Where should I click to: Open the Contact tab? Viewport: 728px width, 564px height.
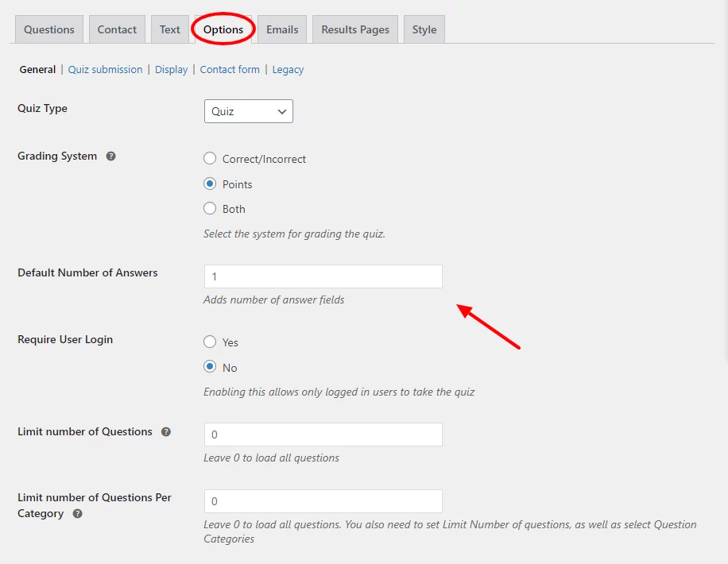click(117, 29)
